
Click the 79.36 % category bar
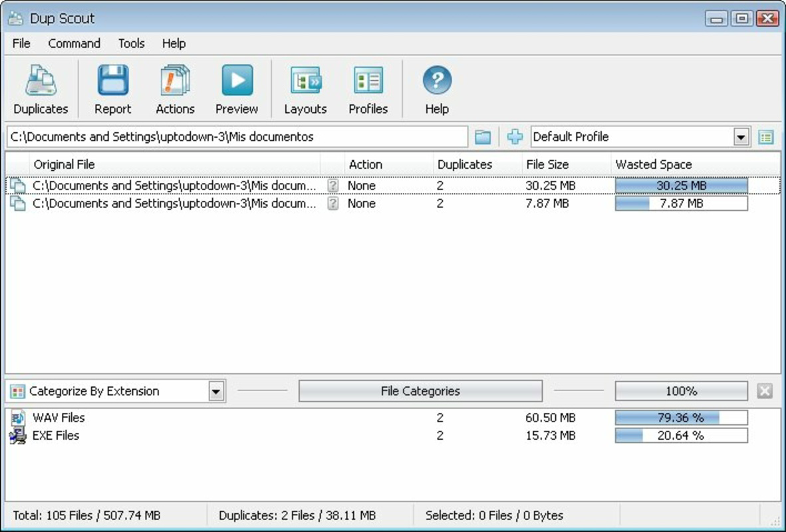pyautogui.click(x=681, y=417)
